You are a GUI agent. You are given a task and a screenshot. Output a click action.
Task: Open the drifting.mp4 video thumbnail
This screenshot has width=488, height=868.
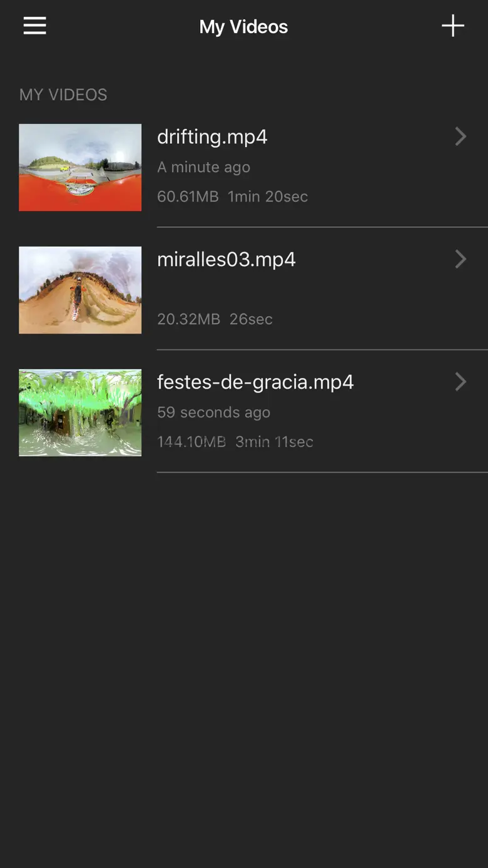[x=80, y=167]
